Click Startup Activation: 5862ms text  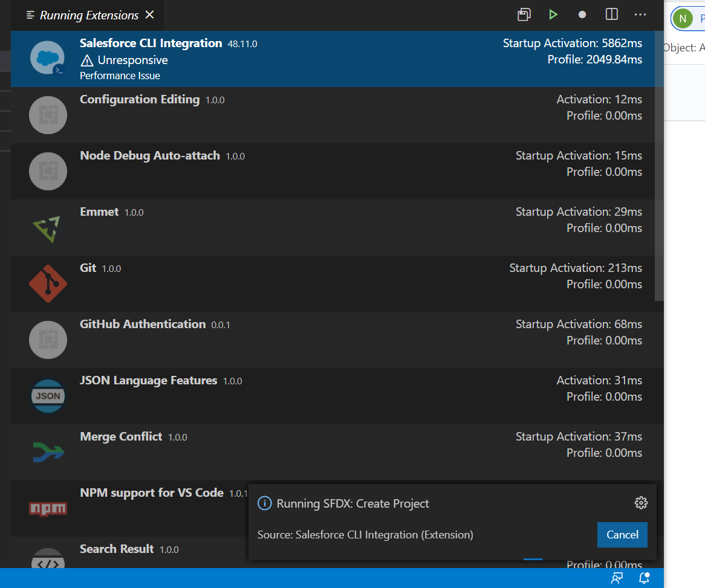(573, 43)
